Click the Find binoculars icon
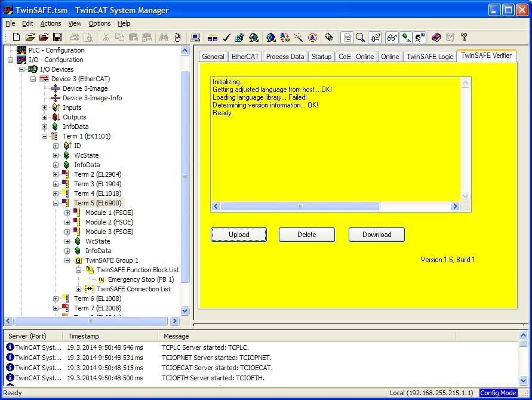532x400 pixels. [x=164, y=38]
